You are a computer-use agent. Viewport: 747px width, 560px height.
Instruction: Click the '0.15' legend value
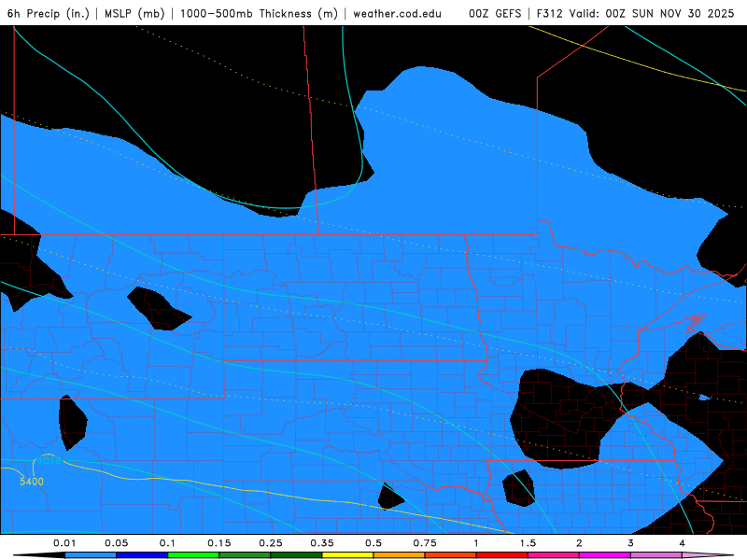point(219,543)
